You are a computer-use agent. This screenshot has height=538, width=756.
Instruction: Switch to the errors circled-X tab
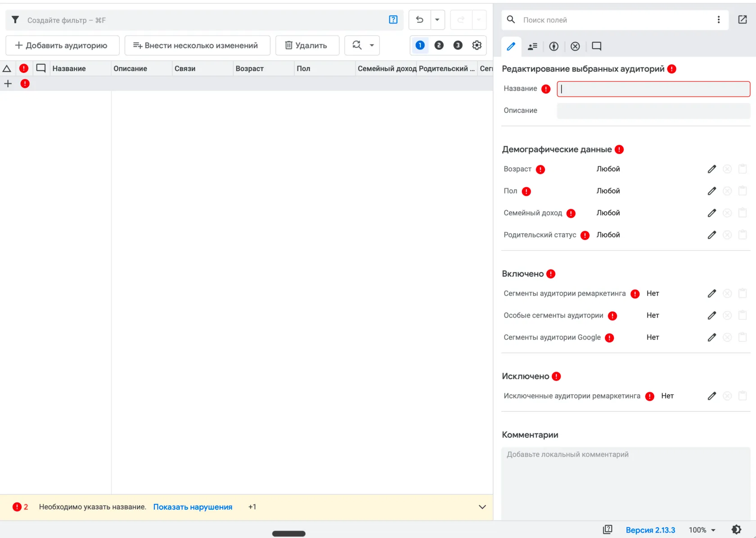[x=575, y=46]
